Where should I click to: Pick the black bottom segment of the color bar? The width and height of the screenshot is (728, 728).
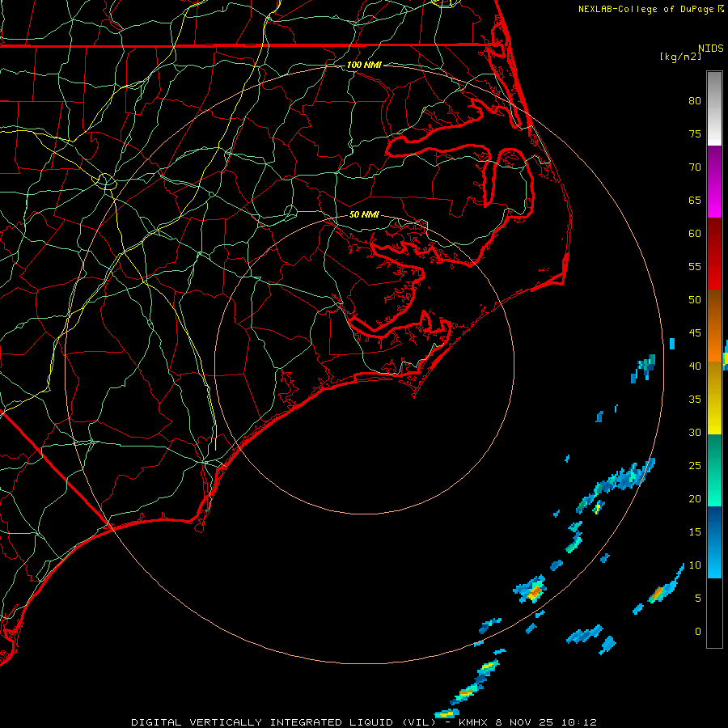point(714,613)
